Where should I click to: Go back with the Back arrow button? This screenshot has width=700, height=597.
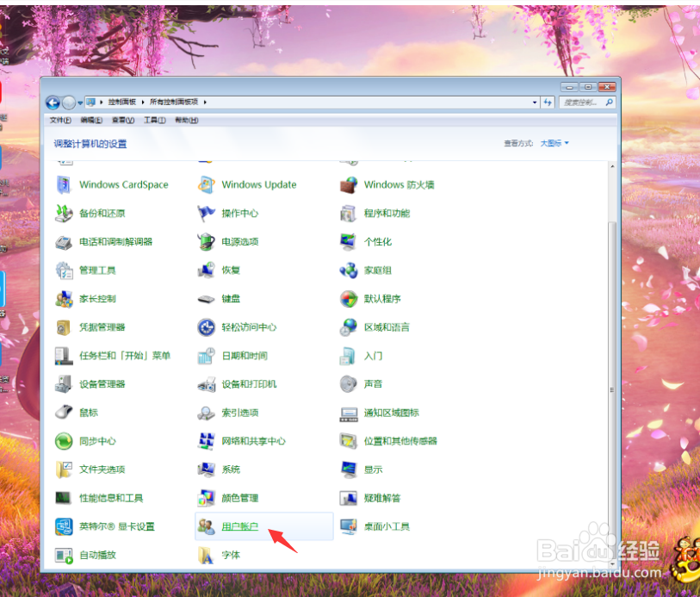click(x=53, y=103)
